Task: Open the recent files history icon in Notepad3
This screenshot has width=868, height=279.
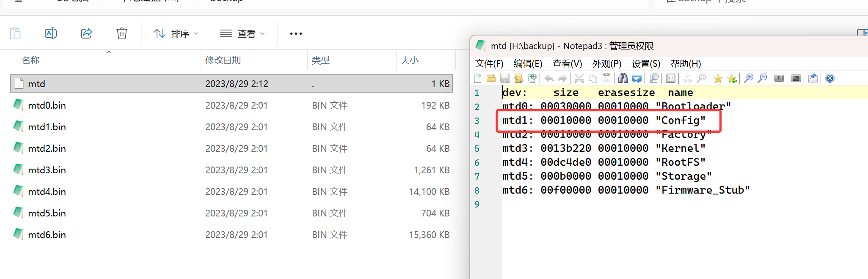Action: (532, 78)
